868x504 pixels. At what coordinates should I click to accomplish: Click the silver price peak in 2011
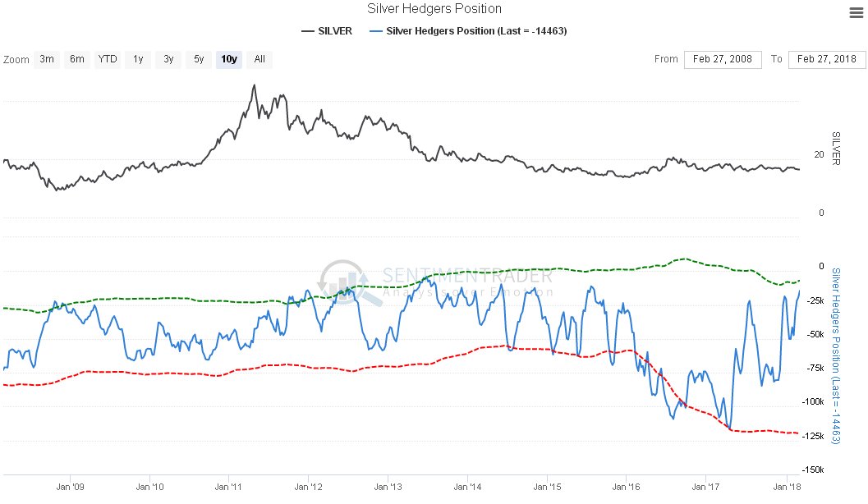pyautogui.click(x=254, y=85)
